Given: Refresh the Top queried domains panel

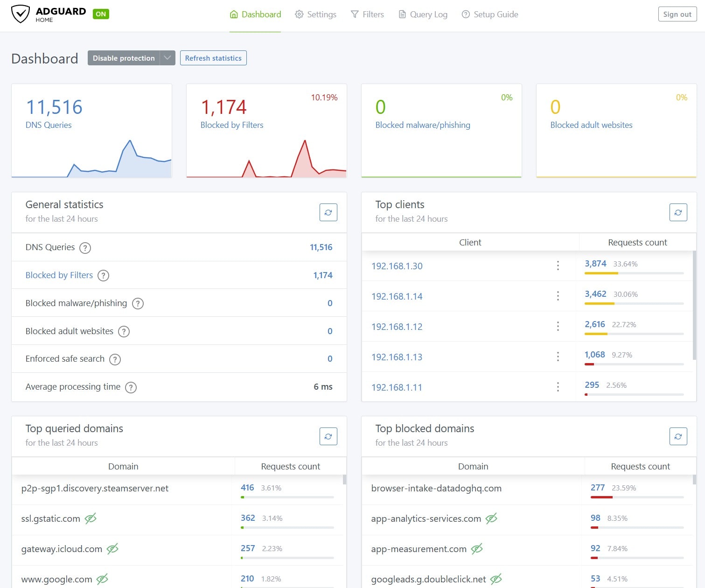Looking at the screenshot, I should click(x=328, y=436).
